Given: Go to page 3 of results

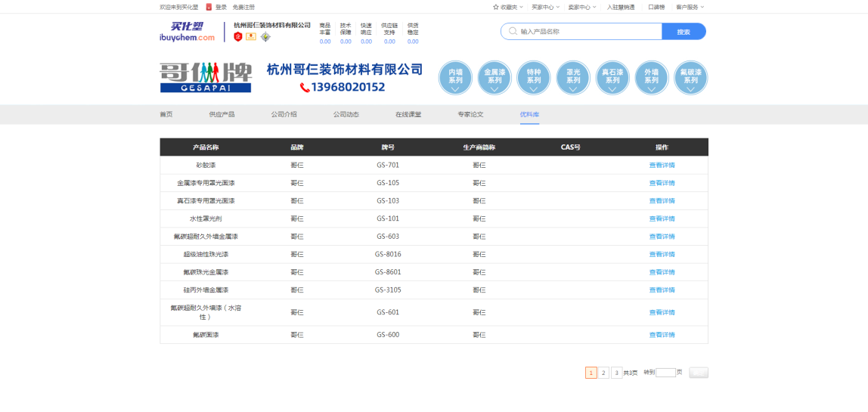Looking at the screenshot, I should [617, 373].
